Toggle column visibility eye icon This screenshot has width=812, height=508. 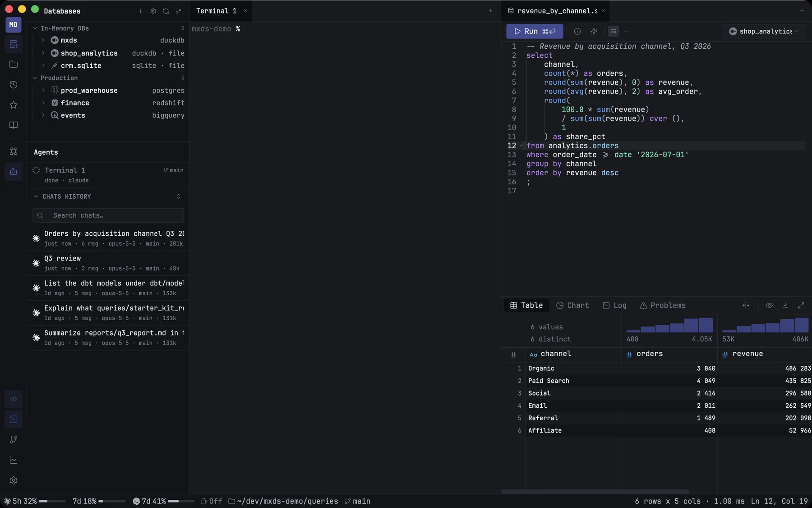tap(770, 305)
